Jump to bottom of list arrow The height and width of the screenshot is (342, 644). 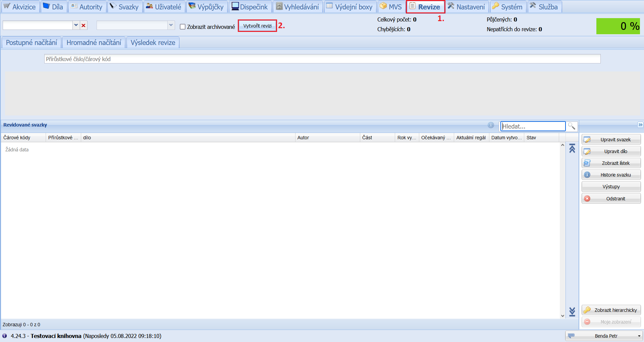[572, 312]
